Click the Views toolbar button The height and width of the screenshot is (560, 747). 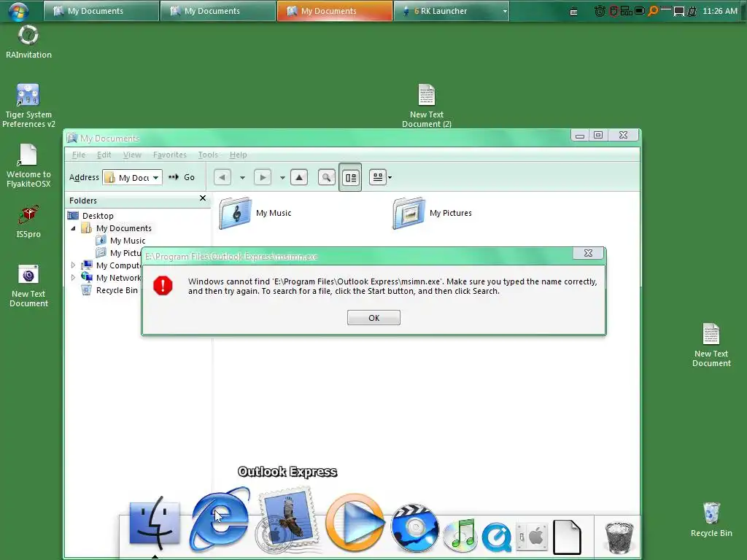pyautogui.click(x=377, y=178)
